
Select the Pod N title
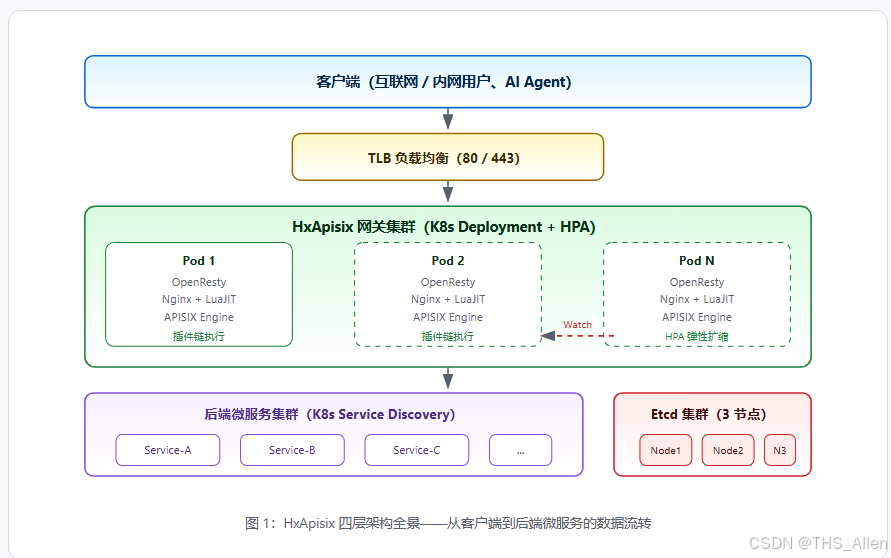(697, 261)
